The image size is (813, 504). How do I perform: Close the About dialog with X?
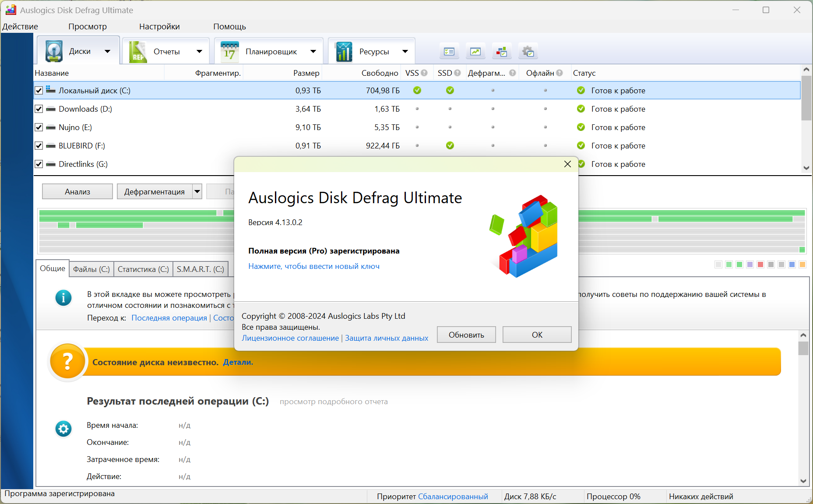567,164
